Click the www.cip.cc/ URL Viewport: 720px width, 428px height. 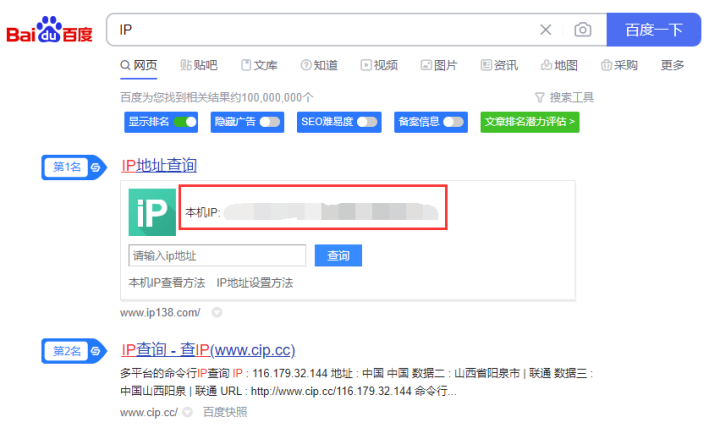click(149, 412)
